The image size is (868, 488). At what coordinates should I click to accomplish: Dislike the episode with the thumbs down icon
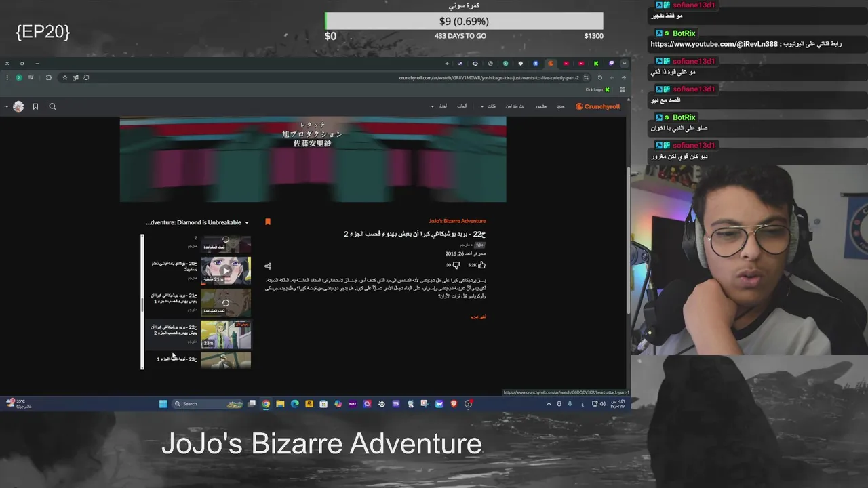[456, 265]
